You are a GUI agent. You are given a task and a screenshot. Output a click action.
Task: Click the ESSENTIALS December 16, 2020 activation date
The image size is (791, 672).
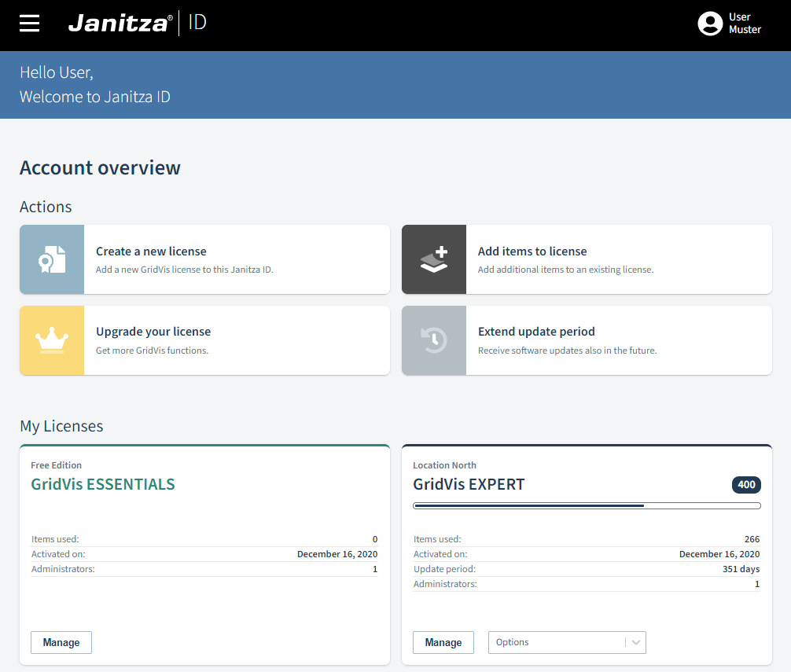[x=337, y=554]
